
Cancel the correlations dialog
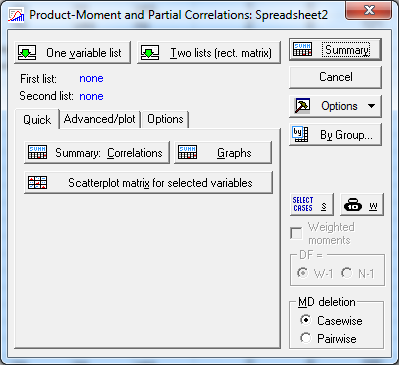coord(335,77)
